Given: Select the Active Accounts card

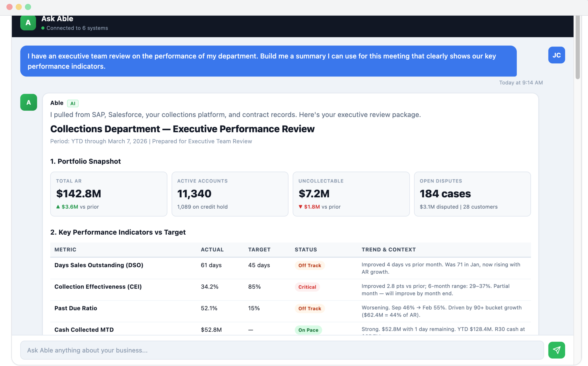Looking at the screenshot, I should 230,194.
